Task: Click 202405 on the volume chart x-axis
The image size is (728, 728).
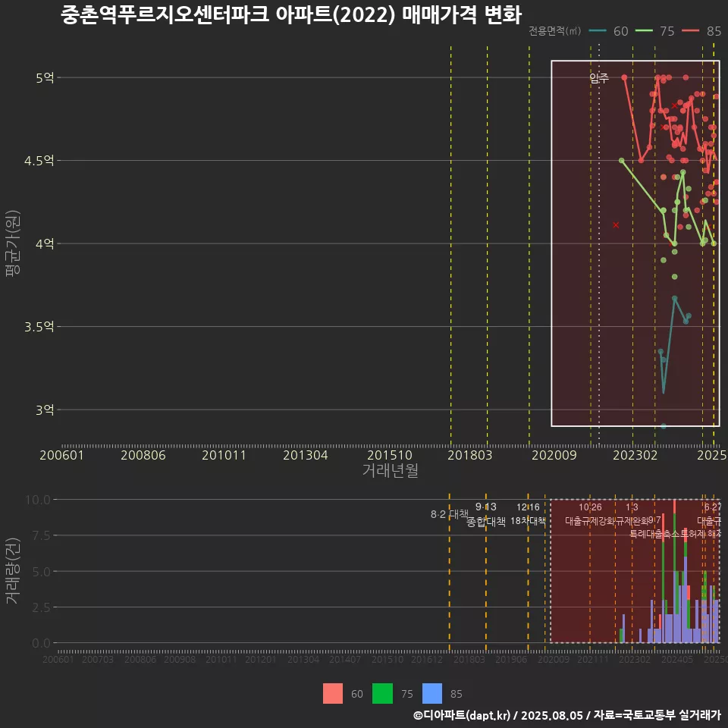Action: point(677,659)
